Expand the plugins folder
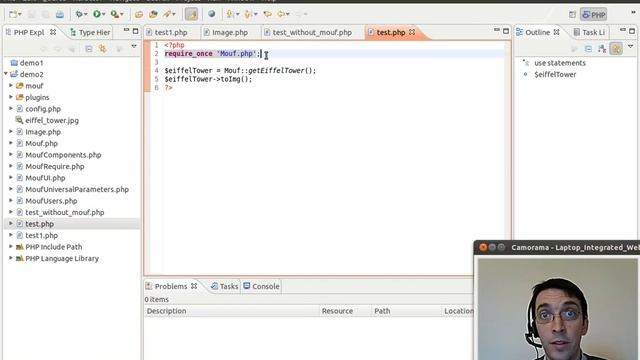 coord(11,97)
